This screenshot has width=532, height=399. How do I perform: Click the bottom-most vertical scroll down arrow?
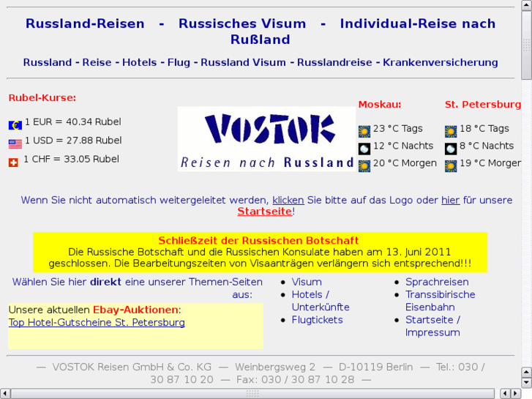527,383
